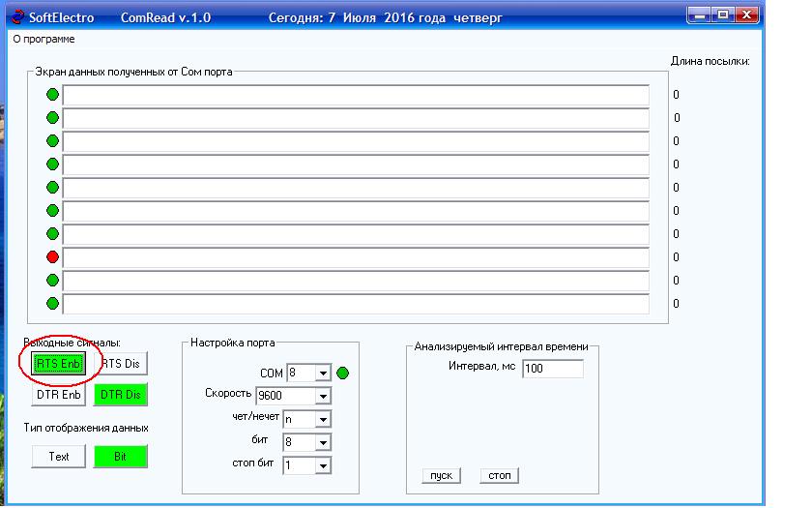Click the red indicator light in data rows
812x508 pixels.
point(52,257)
